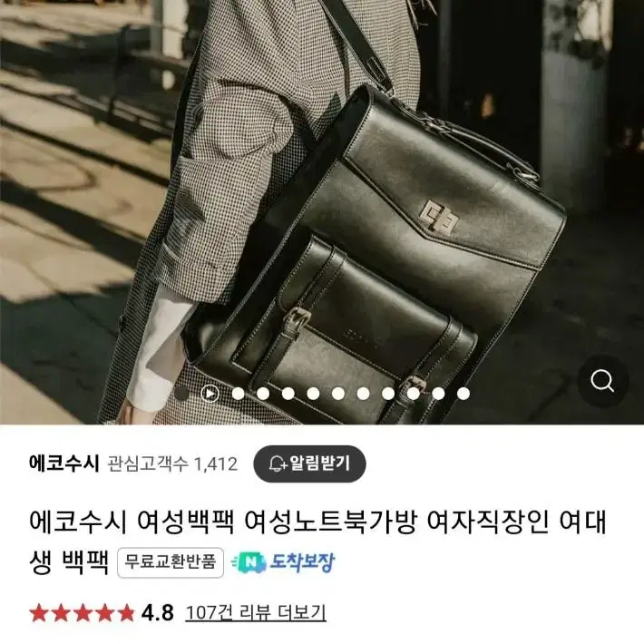Select the middle carousel dot over bag
Viewport: 644px width, 644px height.
coord(338,394)
